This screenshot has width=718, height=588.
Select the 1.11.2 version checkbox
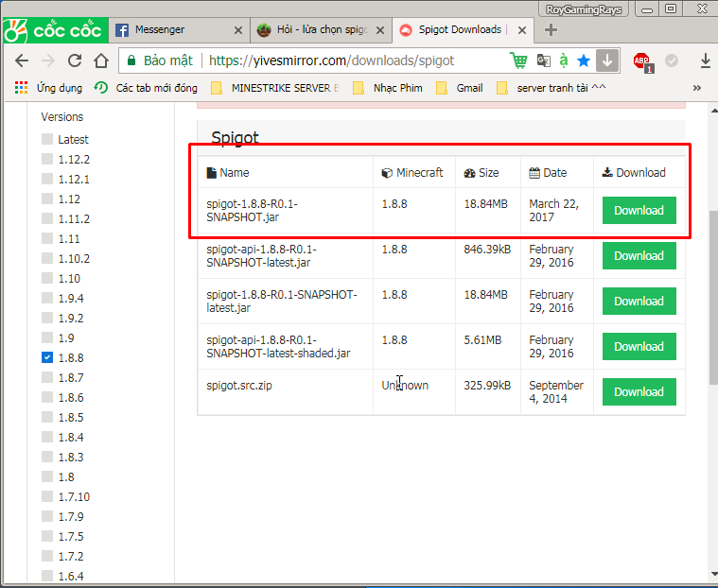click(47, 218)
